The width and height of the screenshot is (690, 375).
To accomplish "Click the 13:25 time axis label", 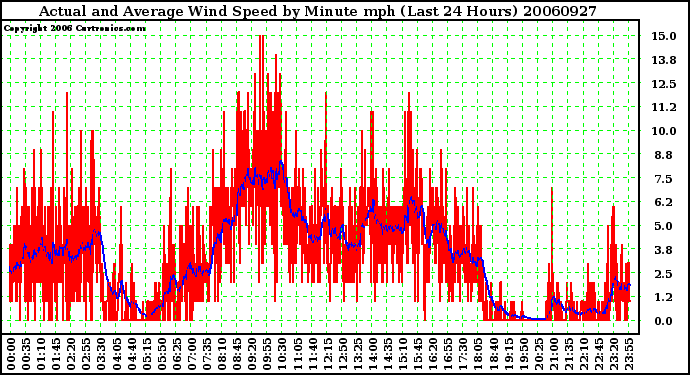I will tap(358, 354).
